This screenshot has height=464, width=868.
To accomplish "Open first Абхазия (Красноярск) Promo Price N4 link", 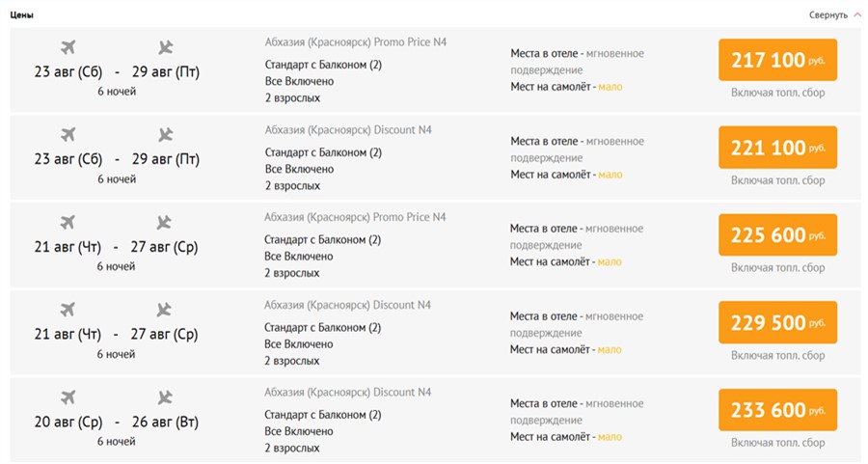I will (356, 42).
